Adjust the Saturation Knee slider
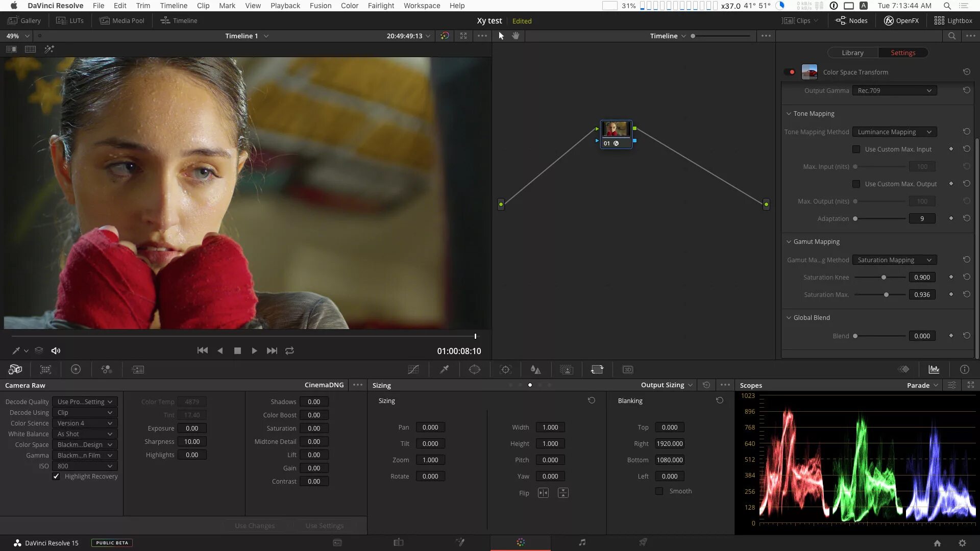This screenshot has width=980, height=551. coord(884,277)
